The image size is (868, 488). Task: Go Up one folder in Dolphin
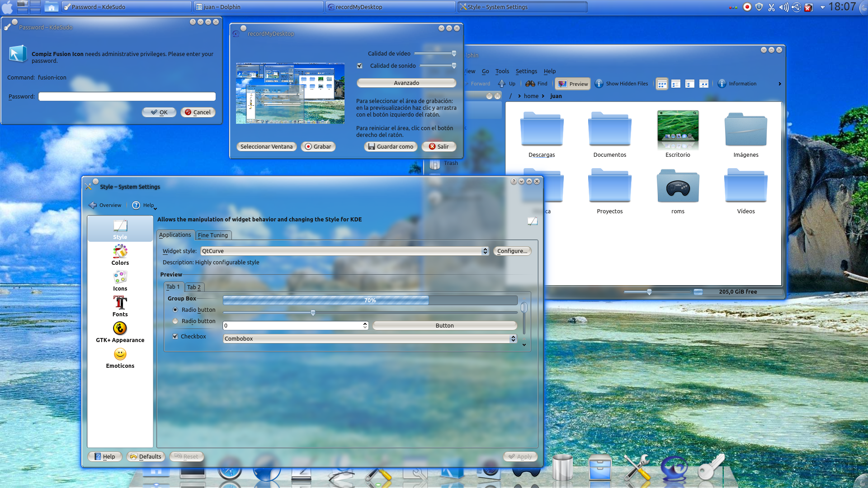click(507, 84)
